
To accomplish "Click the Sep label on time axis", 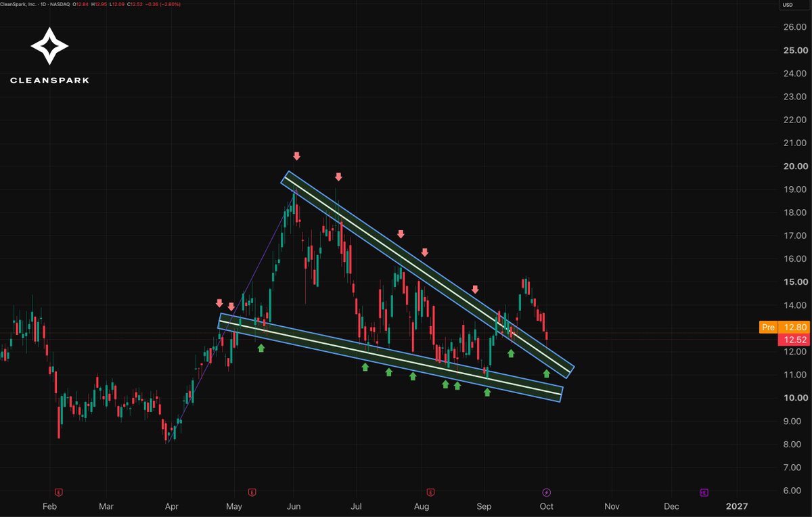I will tap(484, 506).
